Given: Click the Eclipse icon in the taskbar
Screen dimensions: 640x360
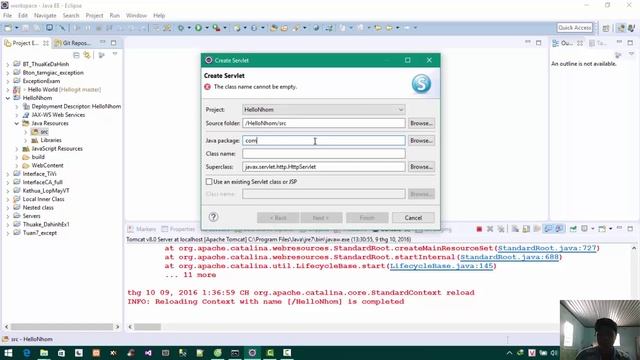Looking at the screenshot, I should (252, 353).
